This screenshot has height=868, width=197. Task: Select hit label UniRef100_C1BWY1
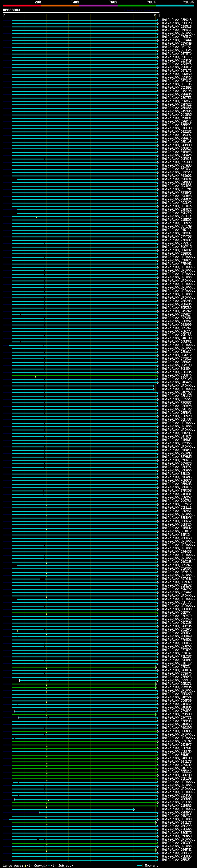177,450
